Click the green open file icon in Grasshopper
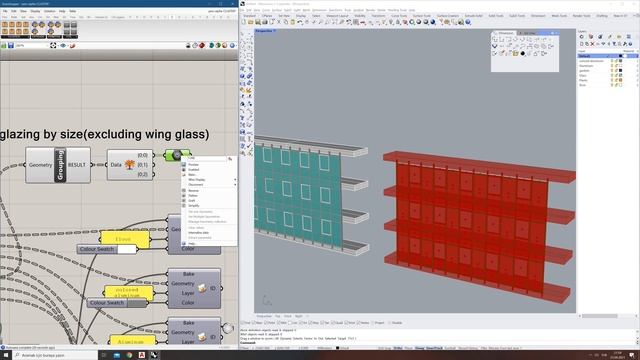 [x=4, y=46]
